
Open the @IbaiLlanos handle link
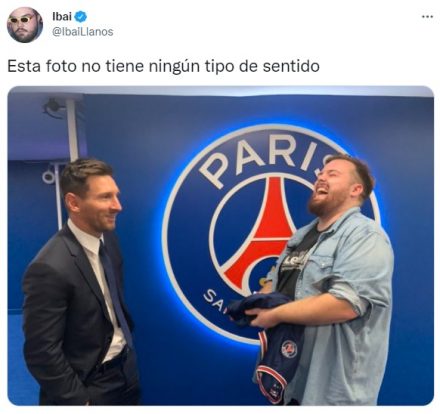coord(83,32)
